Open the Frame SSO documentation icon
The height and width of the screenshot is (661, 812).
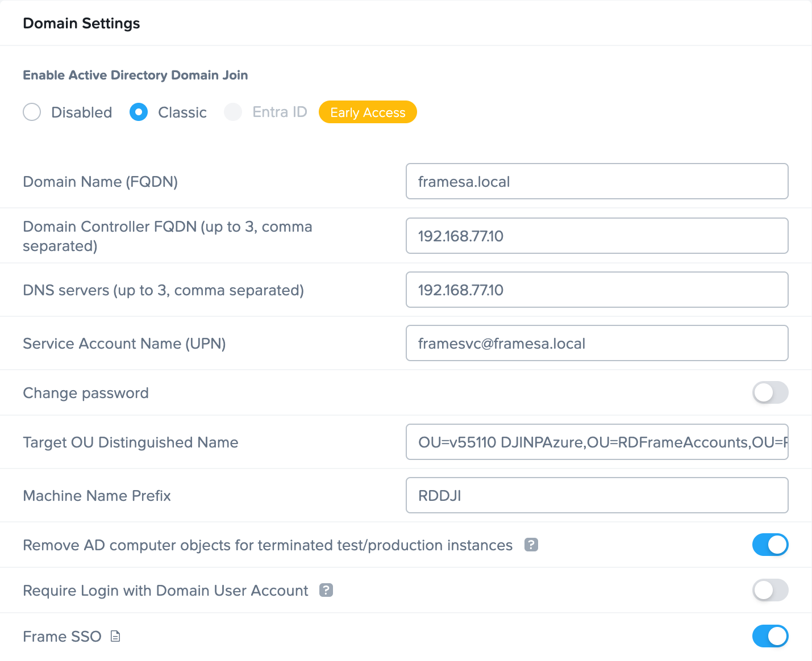(x=114, y=637)
